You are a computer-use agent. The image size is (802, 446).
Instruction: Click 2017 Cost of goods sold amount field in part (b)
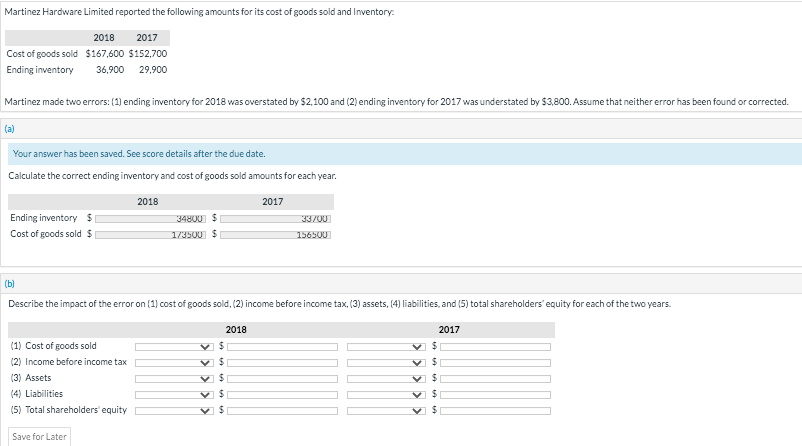point(496,347)
